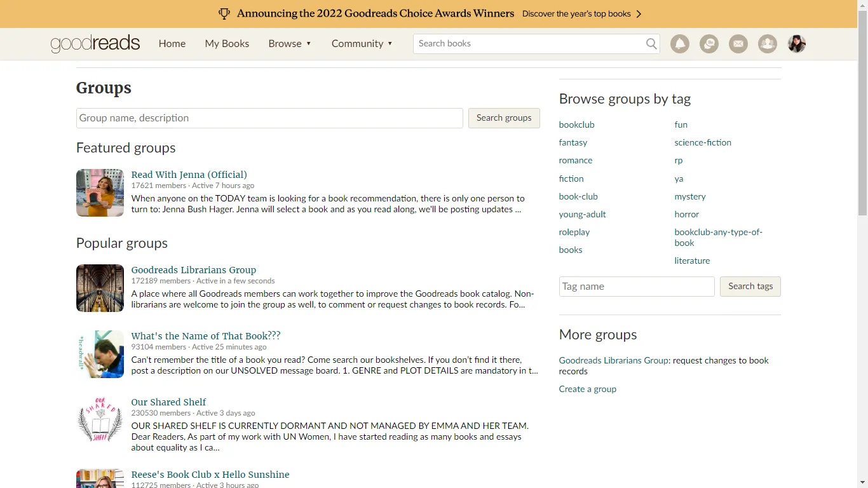The image size is (868, 488).
Task: Open Reese's Book Club x Hello Sunshine
Action: click(x=210, y=475)
